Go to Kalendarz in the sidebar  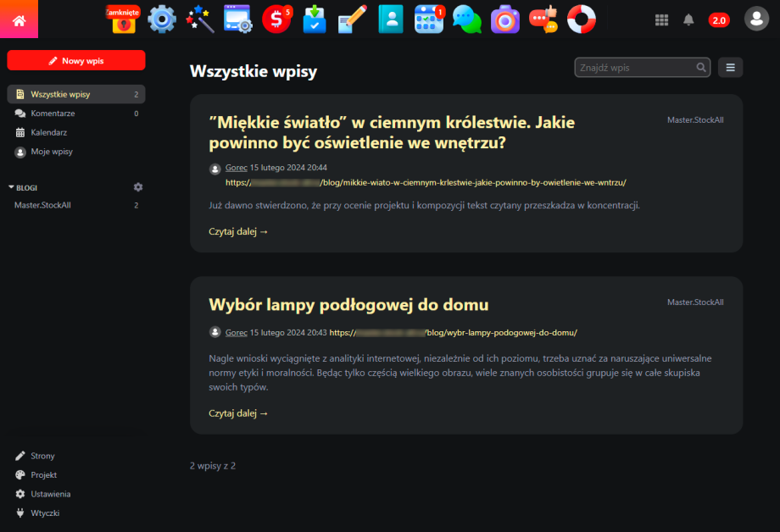tap(48, 133)
